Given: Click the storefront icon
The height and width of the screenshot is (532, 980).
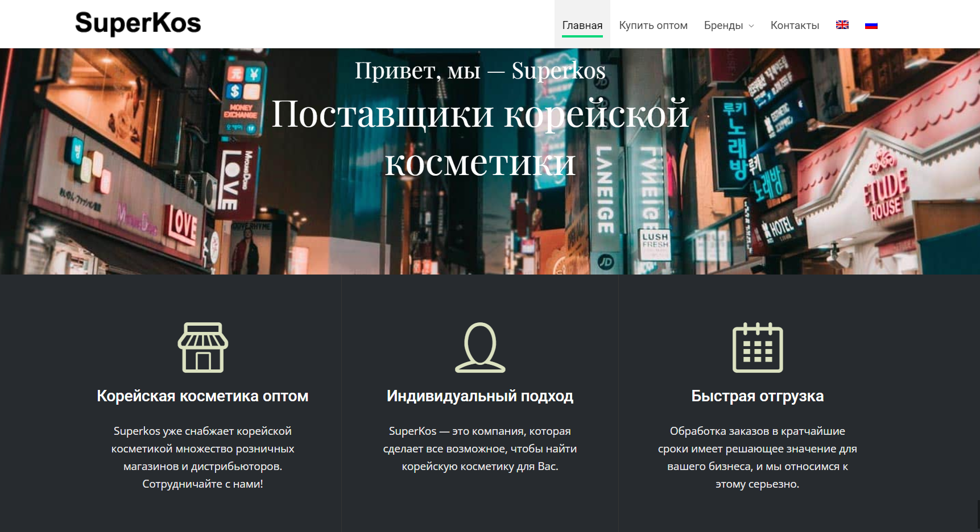Looking at the screenshot, I should click(203, 347).
